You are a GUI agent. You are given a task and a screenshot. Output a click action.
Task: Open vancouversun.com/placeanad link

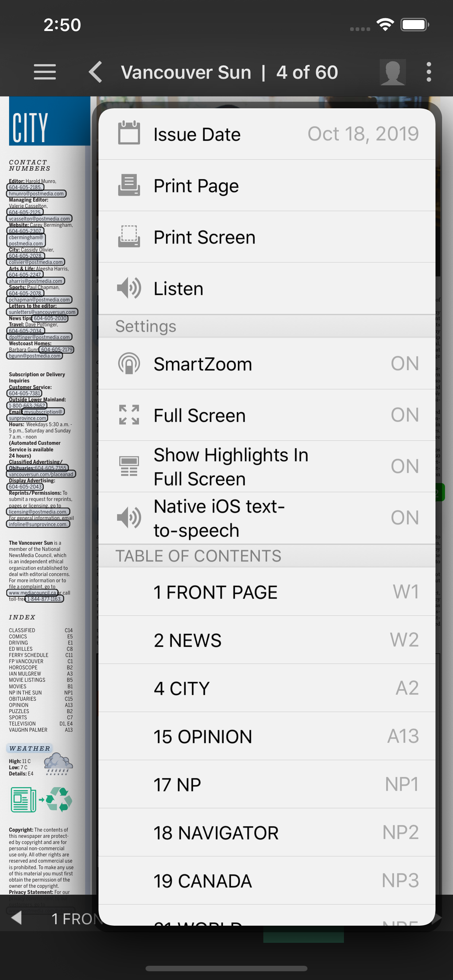41,474
